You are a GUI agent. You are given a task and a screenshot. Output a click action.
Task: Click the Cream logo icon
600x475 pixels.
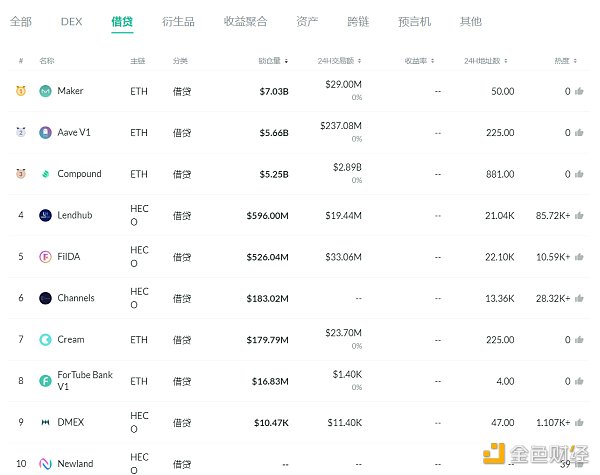[45, 340]
